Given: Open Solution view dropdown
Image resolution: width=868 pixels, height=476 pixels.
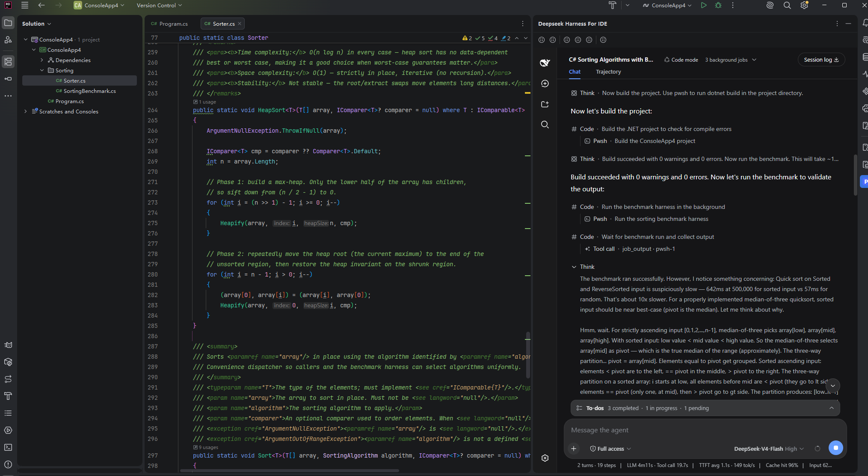Looking at the screenshot, I should coord(36,24).
